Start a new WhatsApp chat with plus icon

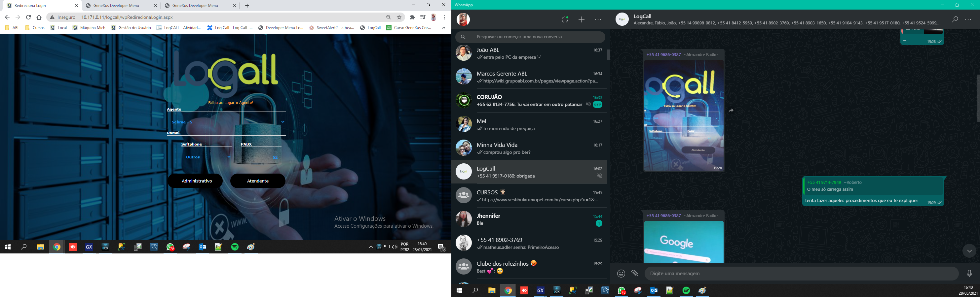[x=581, y=20]
